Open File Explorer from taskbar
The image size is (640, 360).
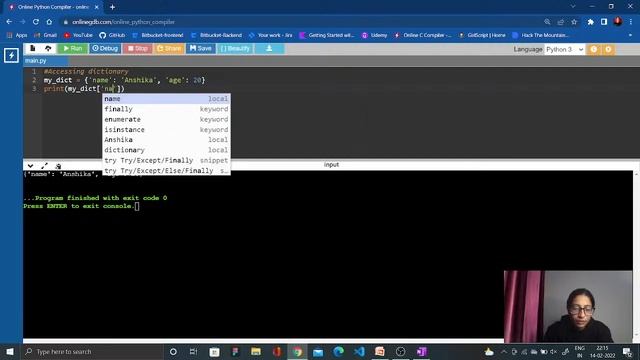[x=256, y=351]
